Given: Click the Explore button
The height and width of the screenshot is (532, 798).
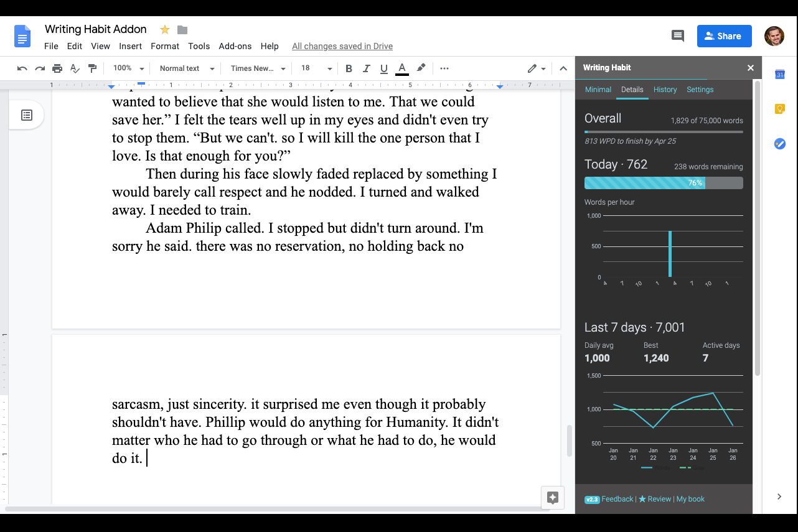Looking at the screenshot, I should pyautogui.click(x=553, y=497).
